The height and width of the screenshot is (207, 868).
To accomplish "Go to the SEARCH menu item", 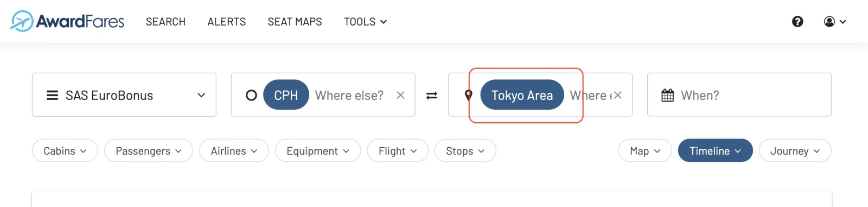I will coord(165,22).
